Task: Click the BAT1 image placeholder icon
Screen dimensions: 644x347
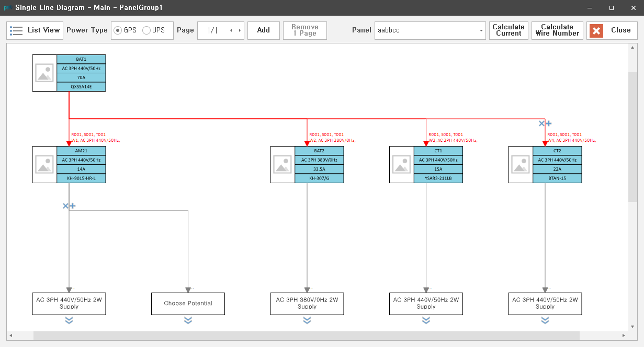Action: tap(44, 73)
